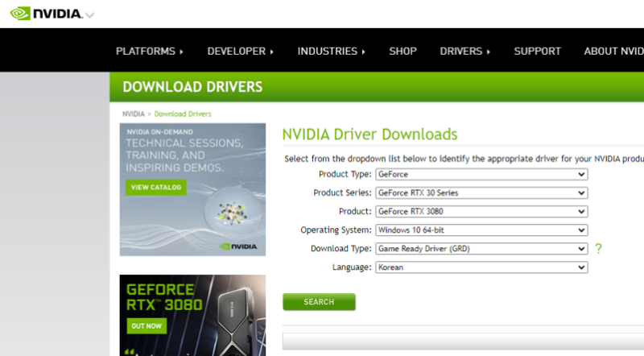Screen dimensions: 644x356
Task: Open the Drivers menu
Action: tap(465, 51)
